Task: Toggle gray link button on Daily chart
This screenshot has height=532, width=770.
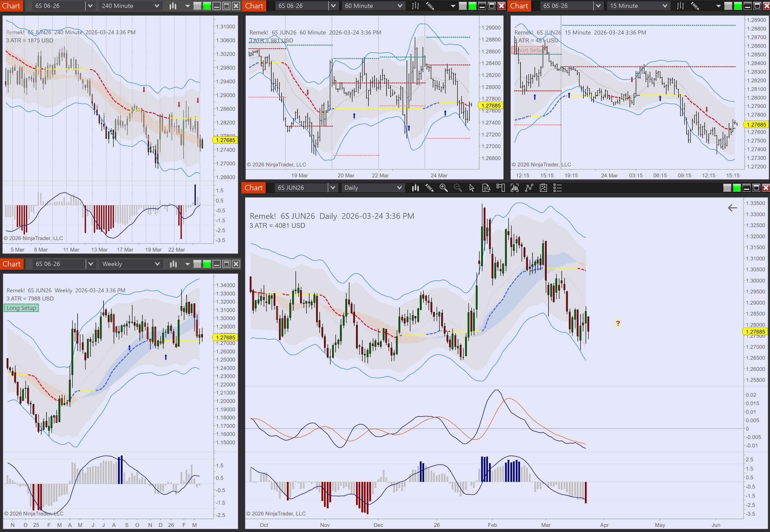Action: (727, 188)
